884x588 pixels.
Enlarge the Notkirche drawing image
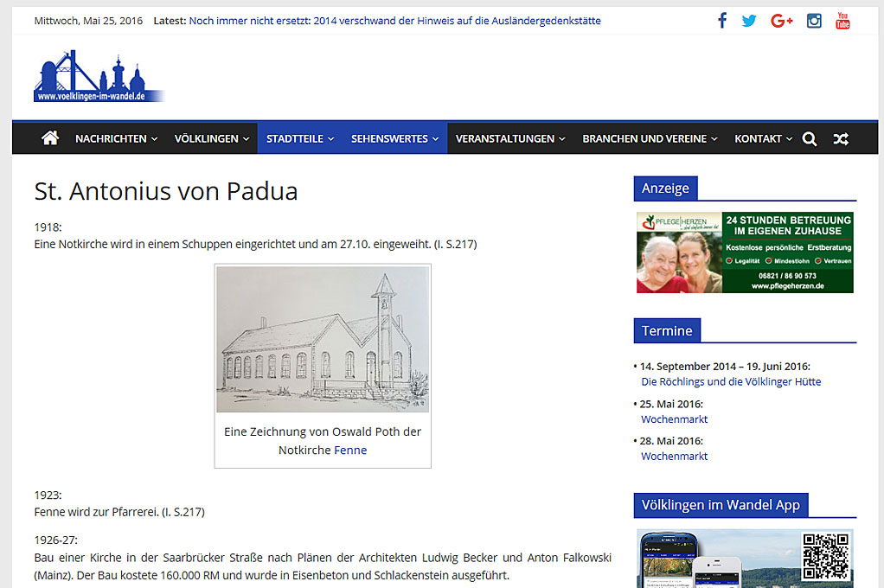pos(323,339)
